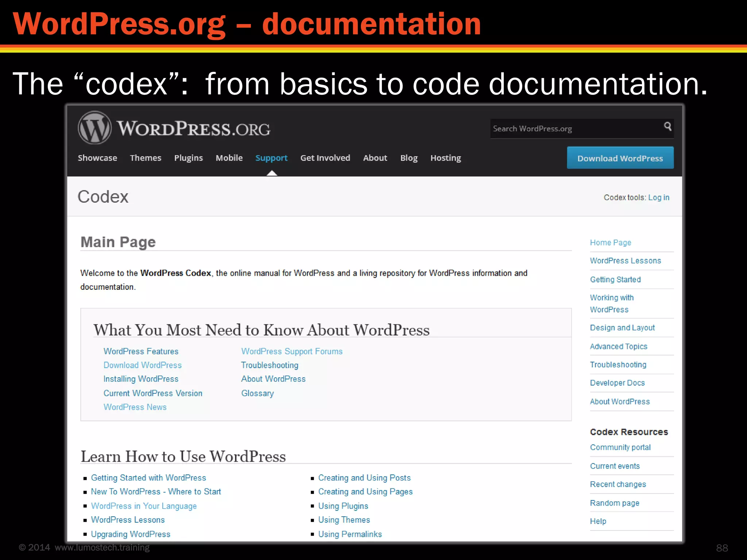Open the Plugins menu item
Image resolution: width=747 pixels, height=560 pixels.
(x=188, y=158)
